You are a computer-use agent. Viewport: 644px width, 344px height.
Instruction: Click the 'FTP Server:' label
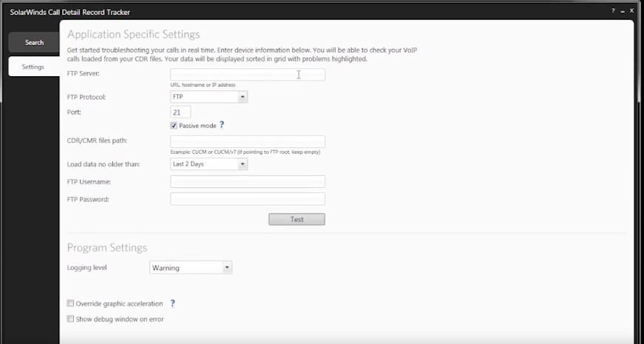click(84, 73)
